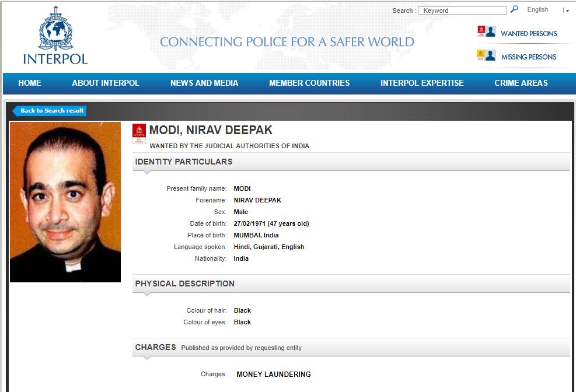Open the MEMBER COUNTRIES menu

click(x=309, y=83)
